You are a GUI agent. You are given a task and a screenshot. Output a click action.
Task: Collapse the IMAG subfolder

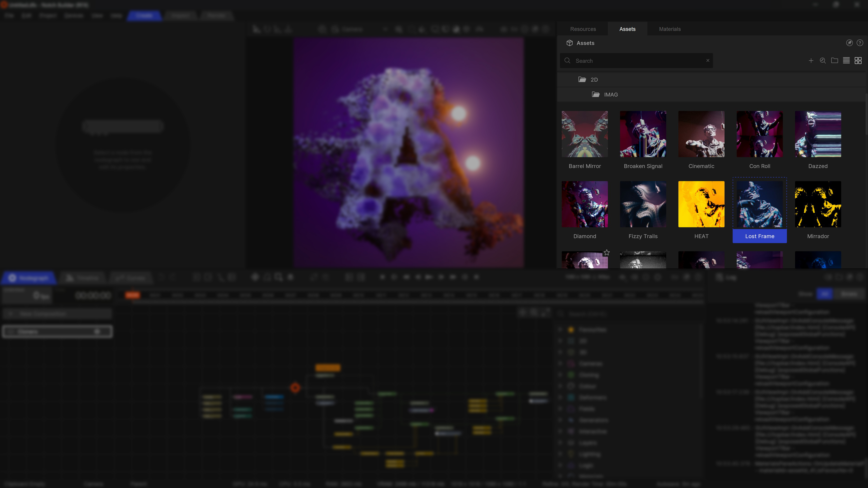tap(596, 95)
